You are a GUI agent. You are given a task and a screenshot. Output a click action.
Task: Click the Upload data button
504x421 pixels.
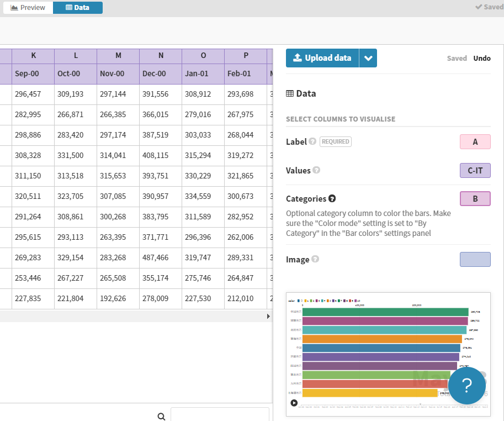(322, 58)
